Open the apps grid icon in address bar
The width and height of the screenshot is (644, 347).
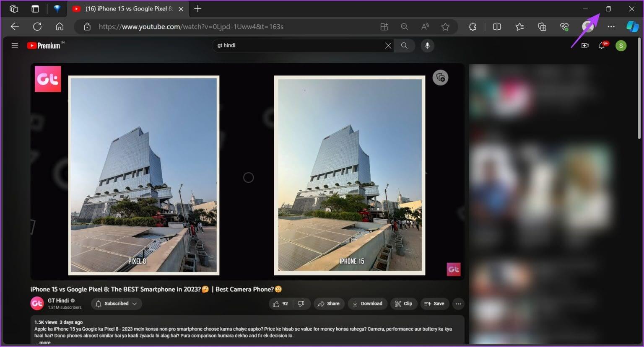384,27
